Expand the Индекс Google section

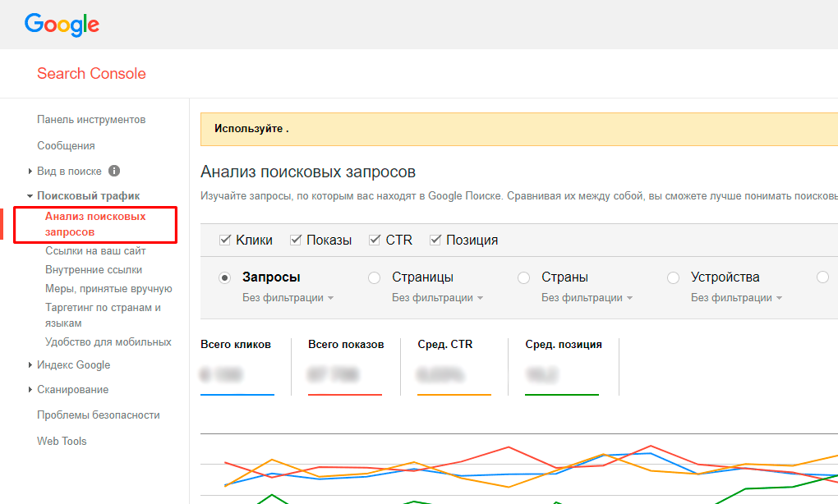[x=30, y=364]
